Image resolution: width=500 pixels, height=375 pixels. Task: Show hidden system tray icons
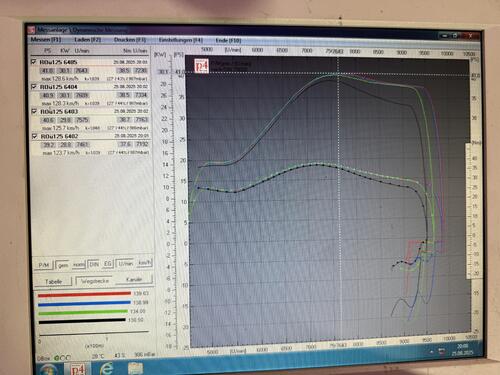click(x=432, y=351)
